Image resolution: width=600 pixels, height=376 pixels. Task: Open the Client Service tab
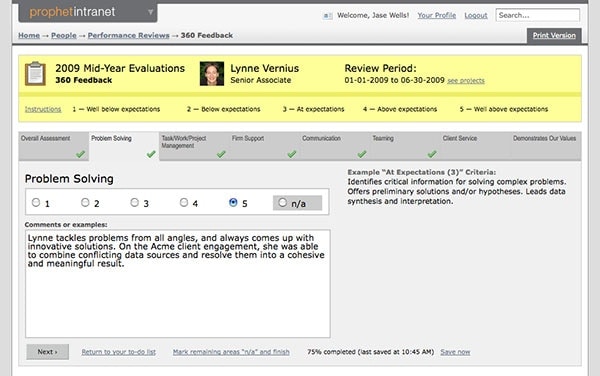(x=475, y=146)
